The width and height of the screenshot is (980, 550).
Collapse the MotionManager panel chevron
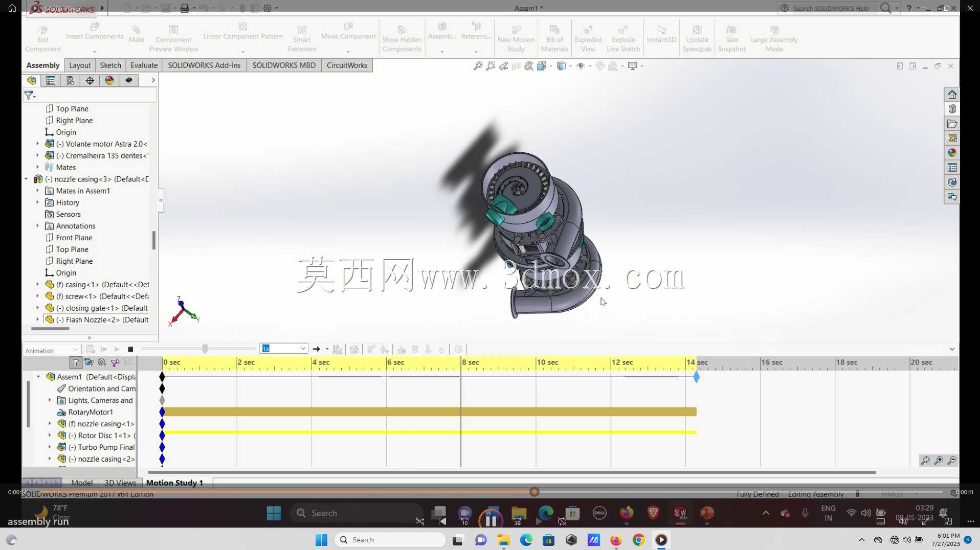[x=952, y=349]
